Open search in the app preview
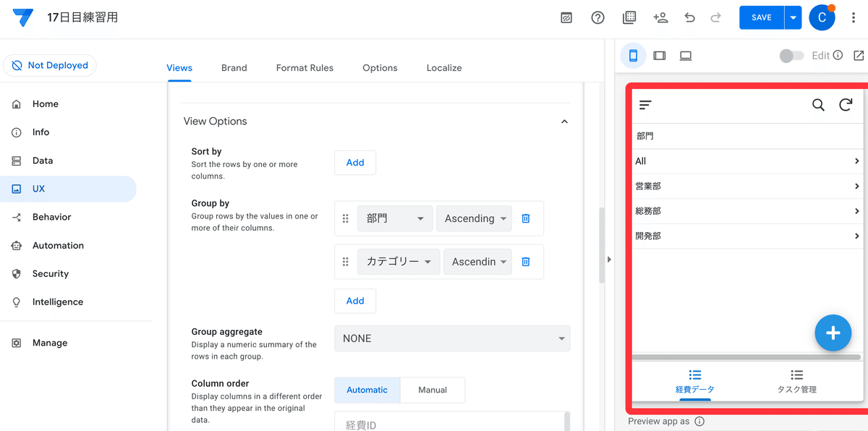 point(818,104)
